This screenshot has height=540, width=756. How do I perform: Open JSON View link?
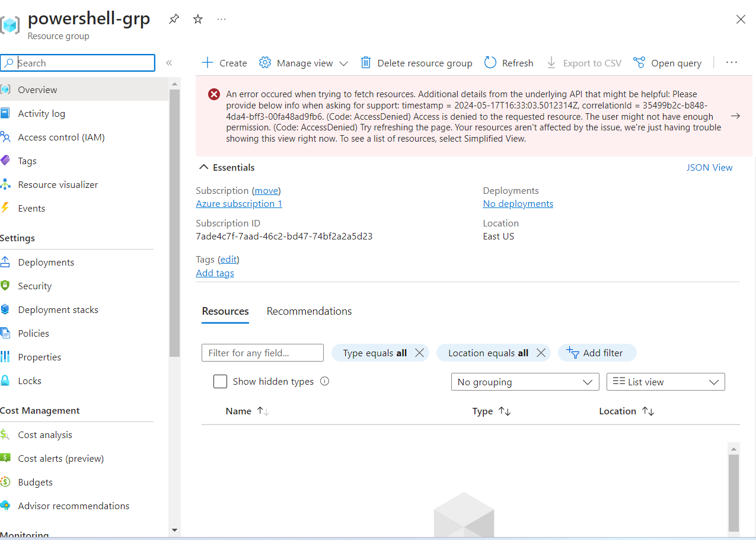709,168
